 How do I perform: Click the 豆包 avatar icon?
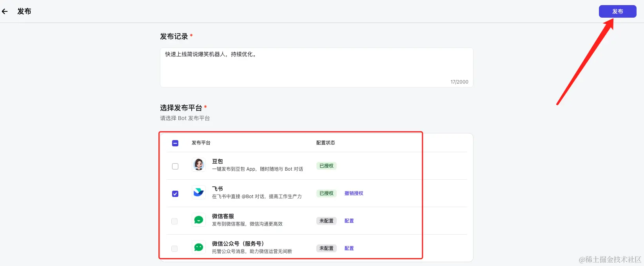click(199, 165)
